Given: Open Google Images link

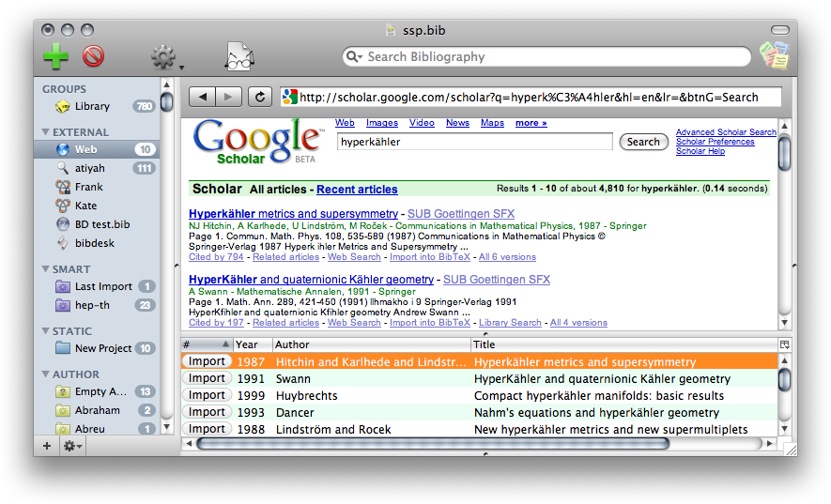Looking at the screenshot, I should [381, 123].
